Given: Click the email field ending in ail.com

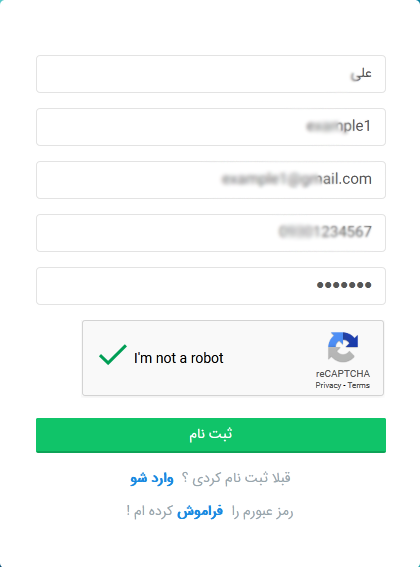Looking at the screenshot, I should point(211,180).
